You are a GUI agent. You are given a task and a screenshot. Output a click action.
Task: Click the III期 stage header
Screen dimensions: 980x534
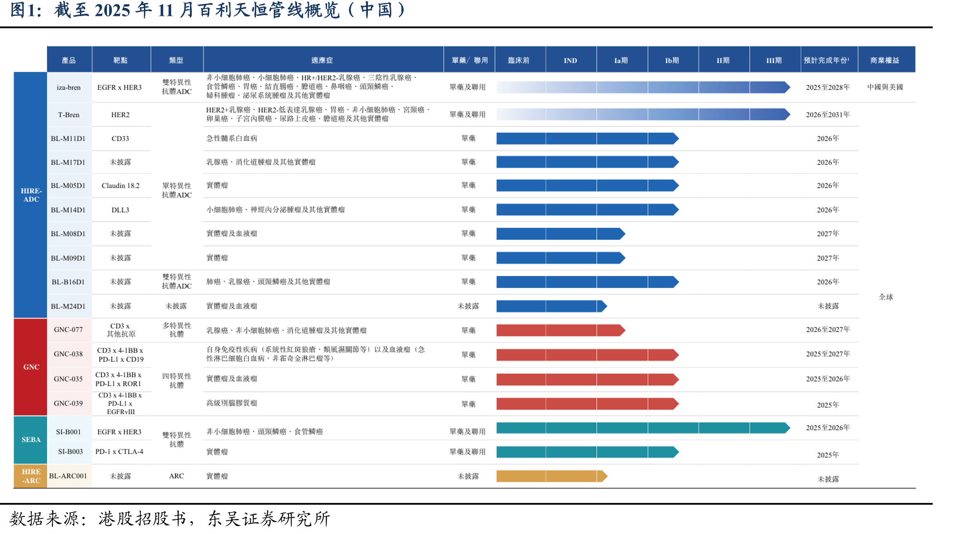(x=775, y=60)
